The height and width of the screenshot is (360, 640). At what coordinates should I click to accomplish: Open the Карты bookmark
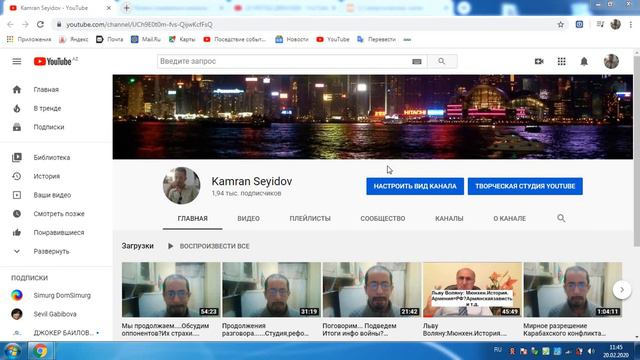(182, 39)
